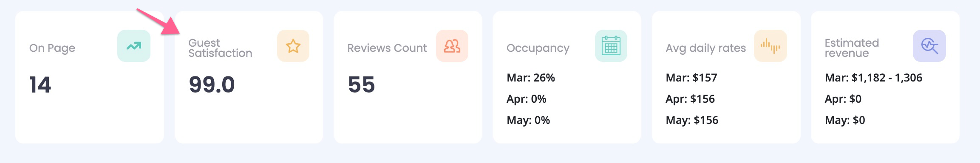Click the Occupancy calendar icon
Image resolution: width=980 pixels, height=163 pixels.
(611, 46)
